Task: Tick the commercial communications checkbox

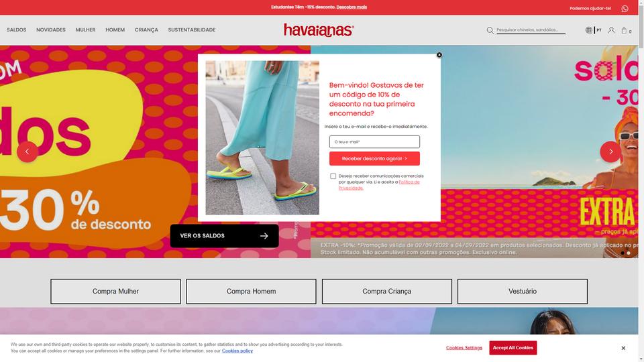Action: [333, 176]
